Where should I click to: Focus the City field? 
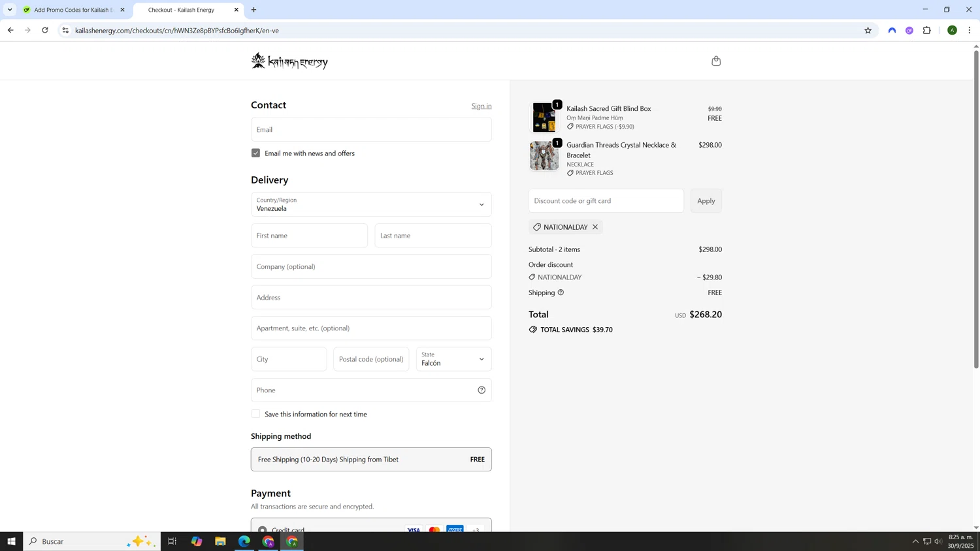[289, 359]
